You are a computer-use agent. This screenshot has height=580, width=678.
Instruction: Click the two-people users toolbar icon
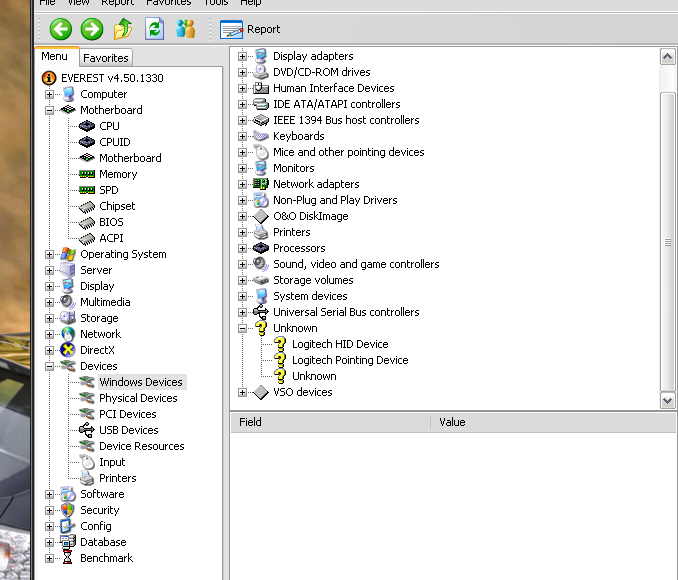click(x=185, y=29)
